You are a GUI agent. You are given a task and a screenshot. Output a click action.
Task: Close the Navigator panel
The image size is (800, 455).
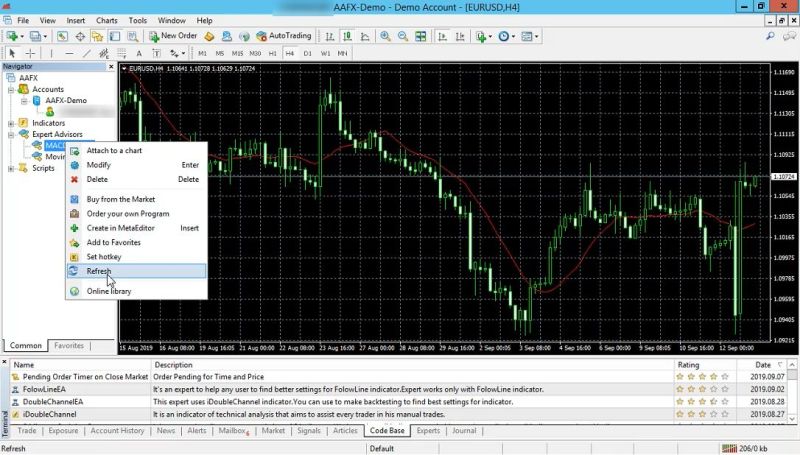pyautogui.click(x=109, y=67)
